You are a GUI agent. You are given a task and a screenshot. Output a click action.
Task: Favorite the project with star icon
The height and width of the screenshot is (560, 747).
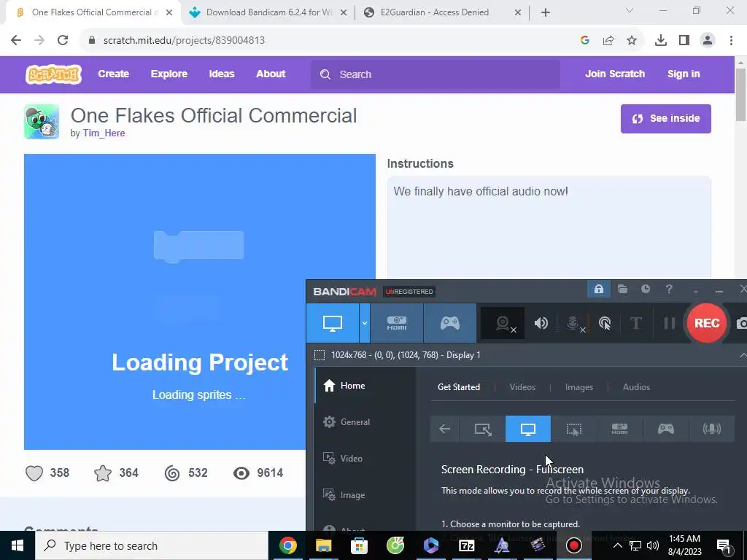(103, 473)
